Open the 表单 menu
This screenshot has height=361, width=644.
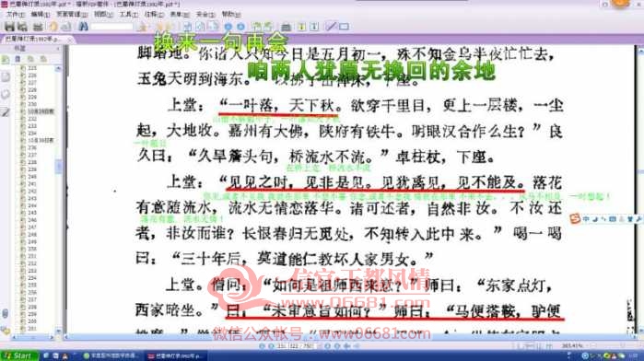180,14
